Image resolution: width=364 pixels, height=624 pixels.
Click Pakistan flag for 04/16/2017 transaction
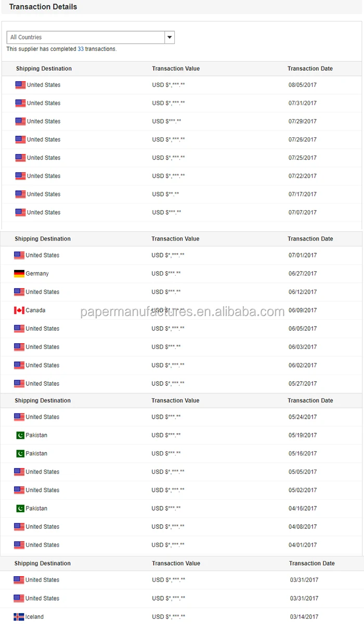pyautogui.click(x=20, y=509)
